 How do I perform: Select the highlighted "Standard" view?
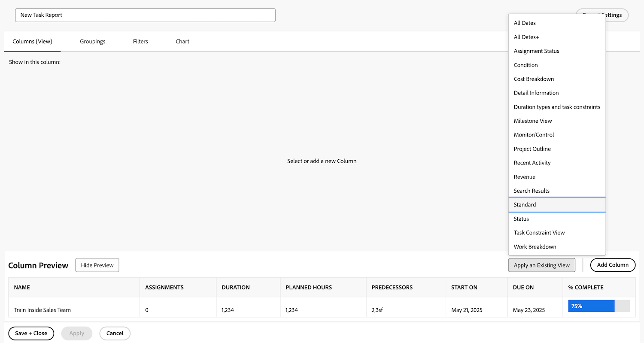pos(524,205)
